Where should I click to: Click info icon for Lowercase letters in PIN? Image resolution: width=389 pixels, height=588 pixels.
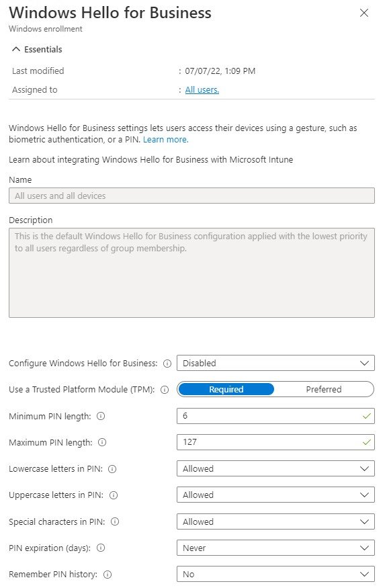[112, 469]
